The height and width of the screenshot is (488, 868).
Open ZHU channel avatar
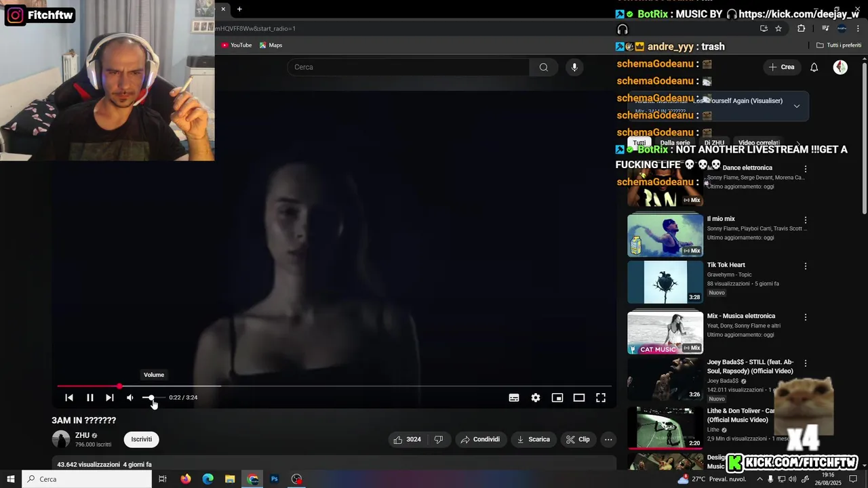click(x=61, y=439)
